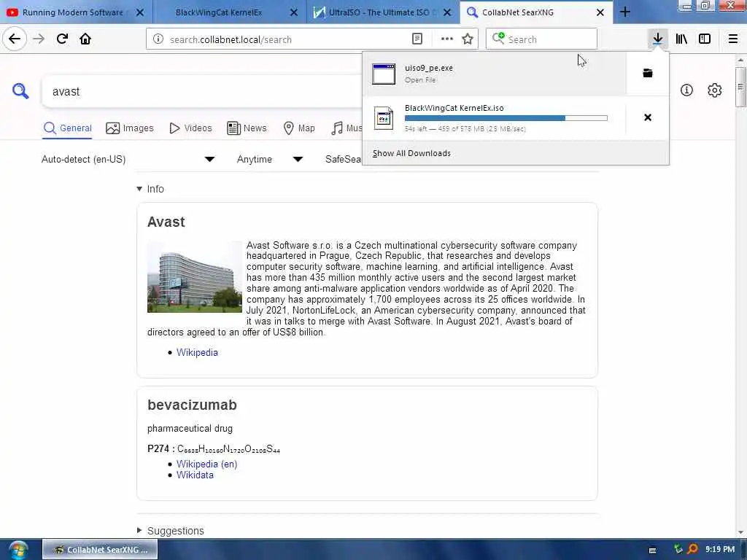Switch to Running Modern Software tab
The image size is (747, 560).
pyautogui.click(x=72, y=12)
